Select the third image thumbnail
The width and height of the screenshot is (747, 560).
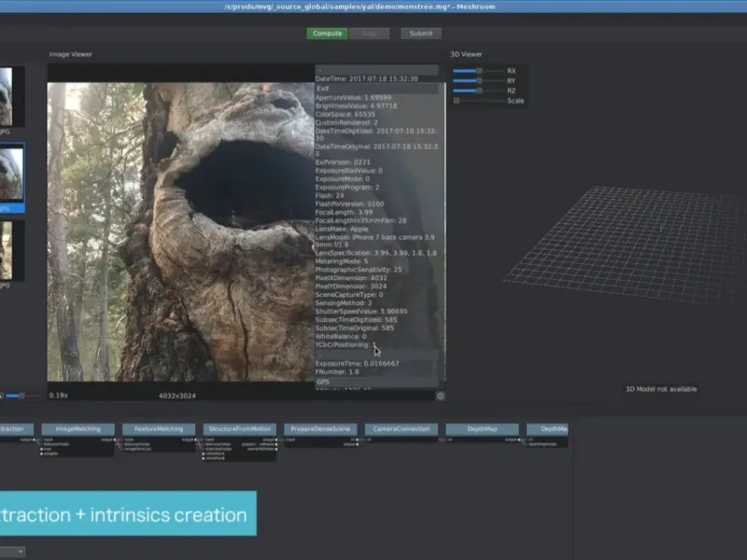(7, 249)
